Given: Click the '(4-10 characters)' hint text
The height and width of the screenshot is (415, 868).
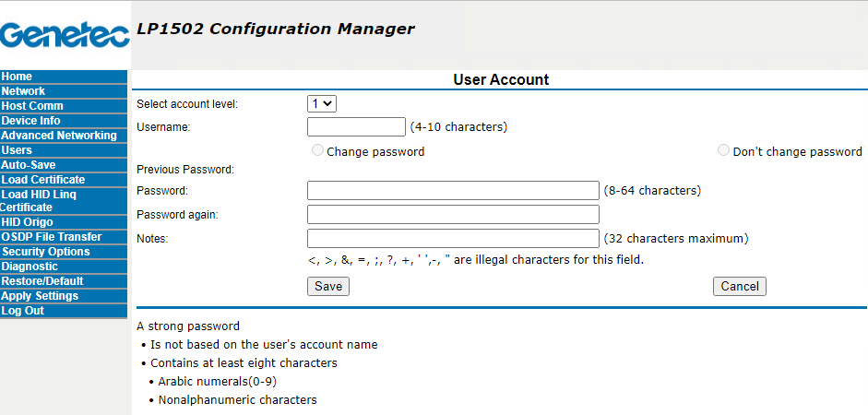Looking at the screenshot, I should (458, 126).
